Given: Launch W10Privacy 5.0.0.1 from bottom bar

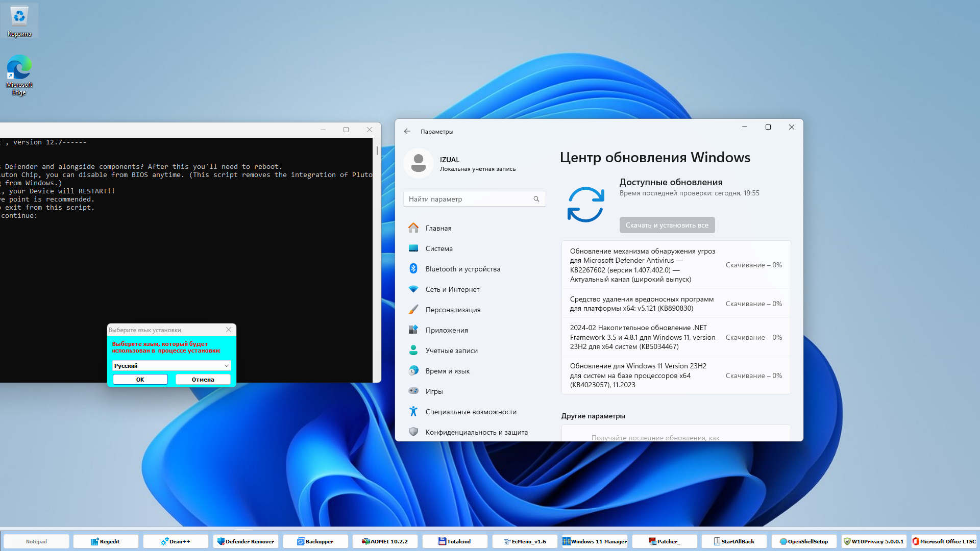Looking at the screenshot, I should pyautogui.click(x=874, y=541).
